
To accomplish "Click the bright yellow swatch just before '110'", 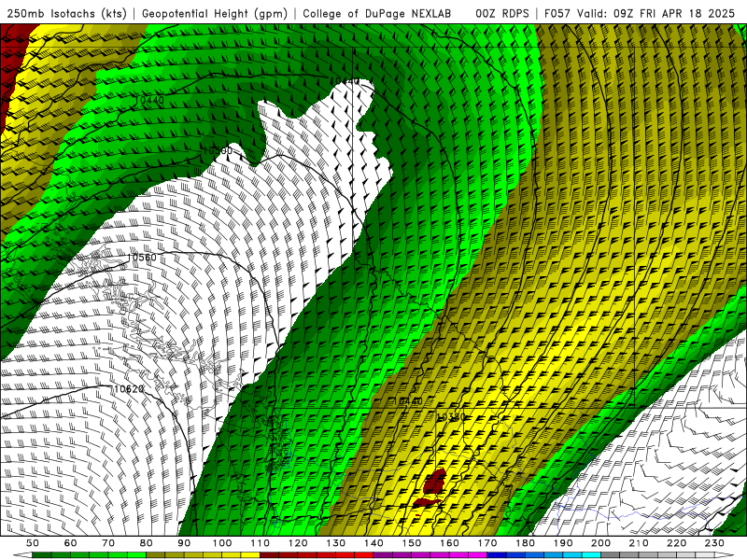I will click(250, 555).
